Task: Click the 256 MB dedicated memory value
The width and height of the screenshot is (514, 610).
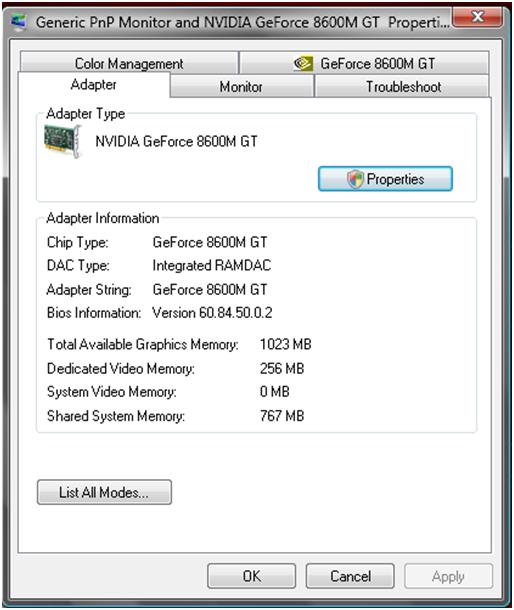Action: pyautogui.click(x=282, y=368)
